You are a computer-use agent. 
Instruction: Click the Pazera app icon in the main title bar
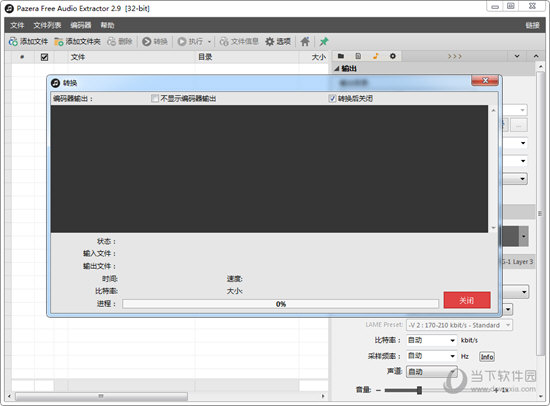pyautogui.click(x=9, y=8)
